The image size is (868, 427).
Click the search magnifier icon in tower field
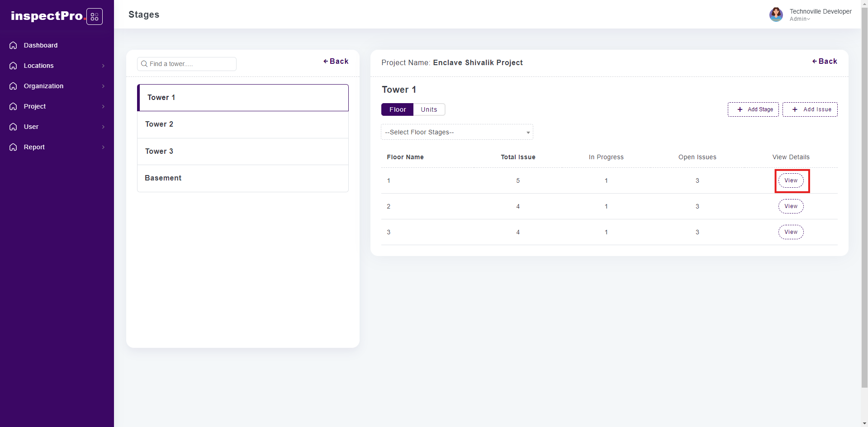point(144,64)
